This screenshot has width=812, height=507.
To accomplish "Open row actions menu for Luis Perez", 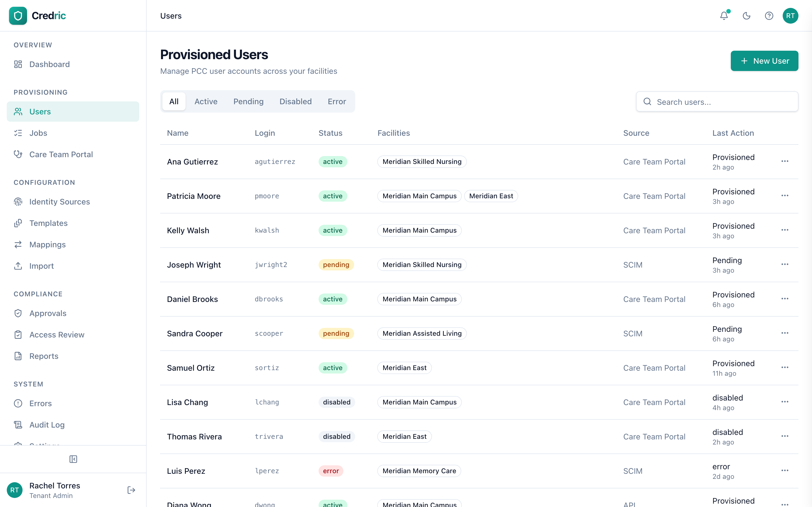I will 785,470.
